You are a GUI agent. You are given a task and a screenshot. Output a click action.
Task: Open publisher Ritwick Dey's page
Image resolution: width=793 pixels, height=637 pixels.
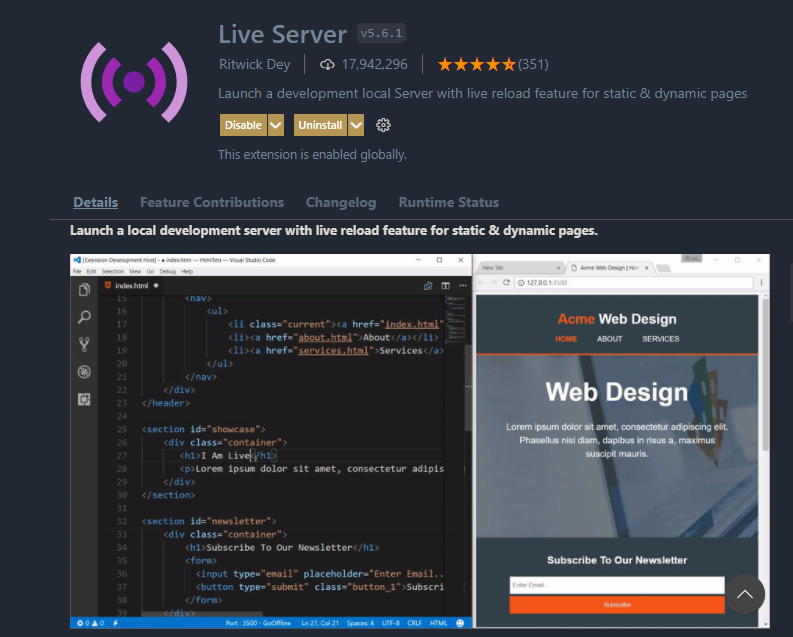[254, 65]
